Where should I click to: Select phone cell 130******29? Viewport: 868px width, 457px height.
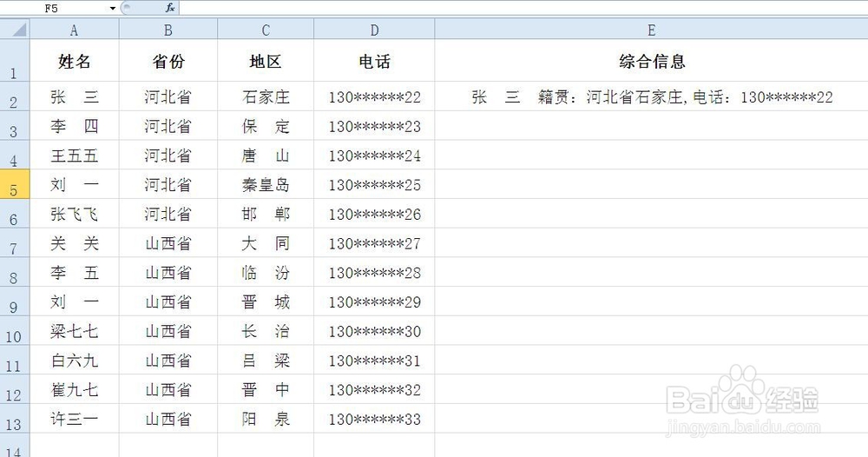coord(375,301)
